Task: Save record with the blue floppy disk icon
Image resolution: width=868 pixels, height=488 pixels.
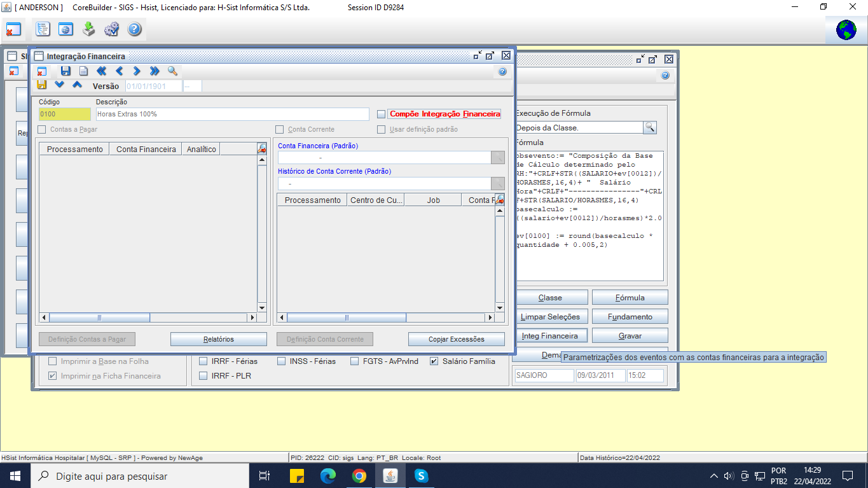Action: (65, 71)
